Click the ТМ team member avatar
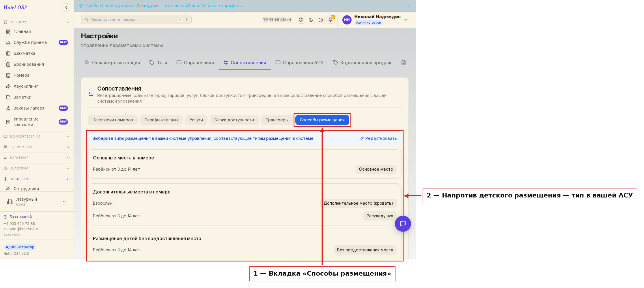The width and height of the screenshot is (644, 288). pyautogui.click(x=265, y=20)
